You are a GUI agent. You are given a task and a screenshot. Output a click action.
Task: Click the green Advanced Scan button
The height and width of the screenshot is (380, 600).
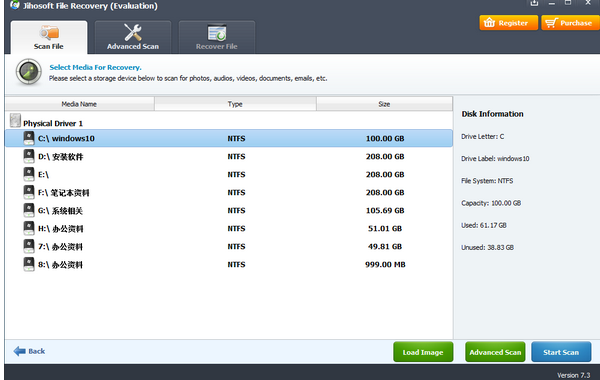click(x=495, y=352)
